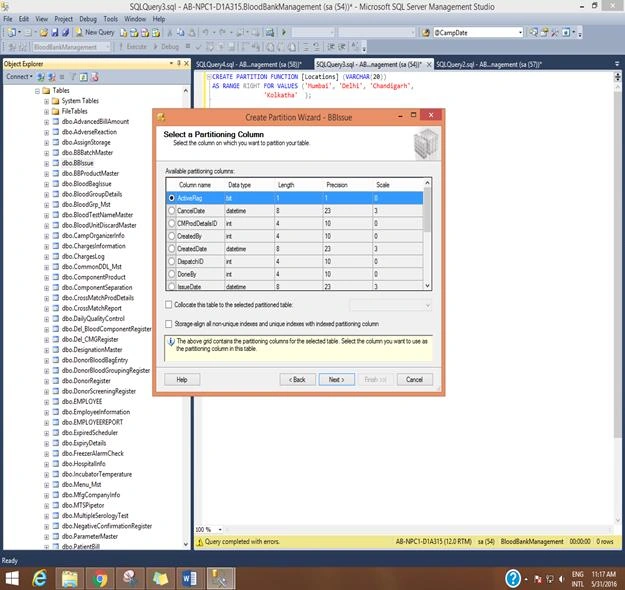Open Internet Explorer from the taskbar
This screenshot has width=625, height=590.
(x=39, y=578)
